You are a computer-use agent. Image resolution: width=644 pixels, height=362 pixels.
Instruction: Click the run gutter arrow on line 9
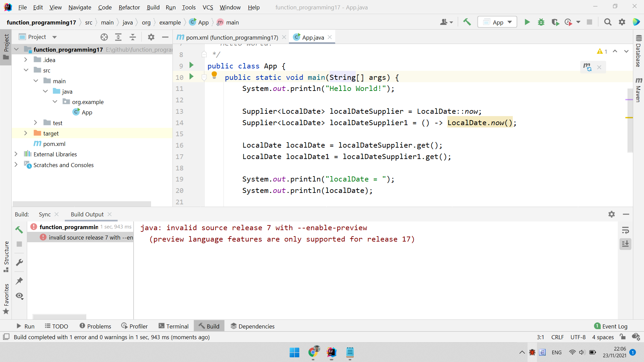pos(191,65)
